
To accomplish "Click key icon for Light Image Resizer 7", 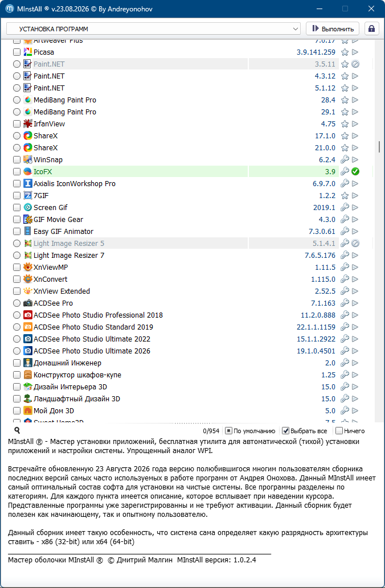I will coord(345,256).
